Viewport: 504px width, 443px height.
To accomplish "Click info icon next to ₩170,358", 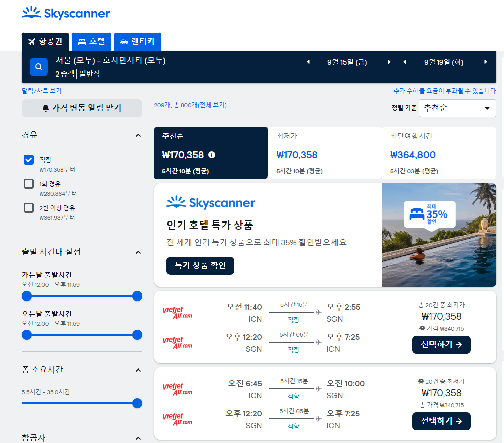I will tap(211, 155).
